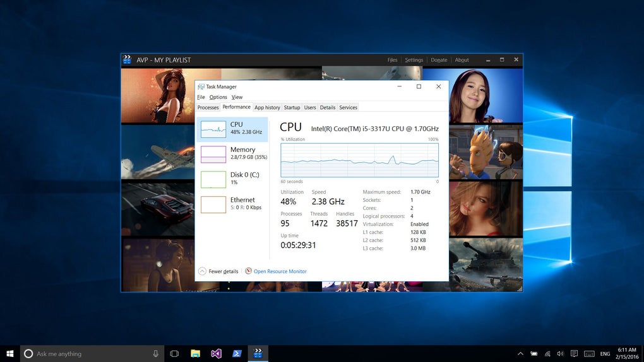This screenshot has height=362, width=644.
Task: Open Task Manager Options menu
Action: click(x=218, y=97)
